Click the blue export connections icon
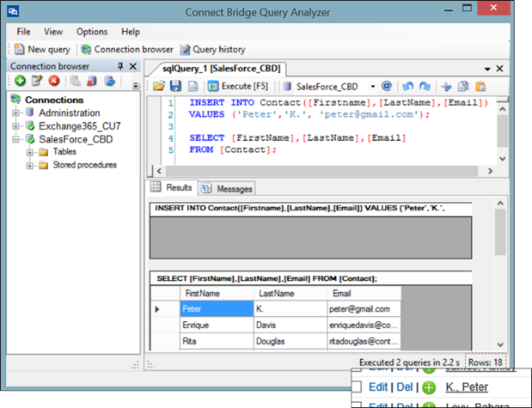Screen dimensions: 532x408 [110, 81]
